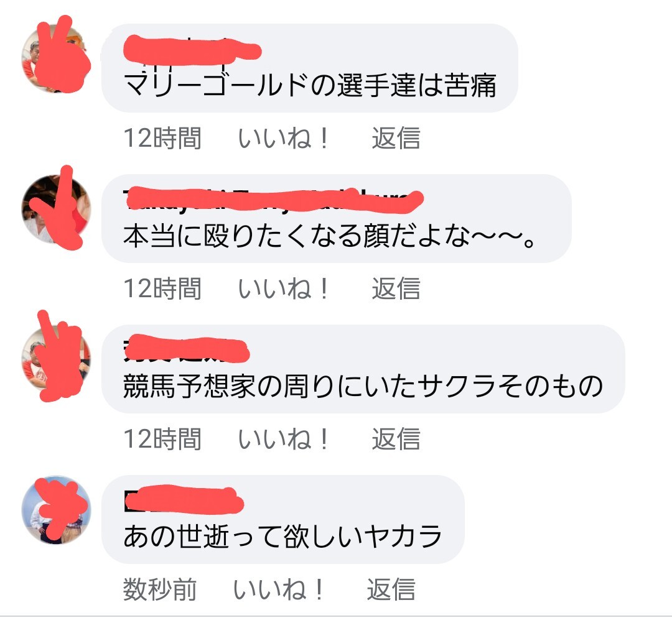Click 返信 under the 殴りたくなる顔 comment

396,288
